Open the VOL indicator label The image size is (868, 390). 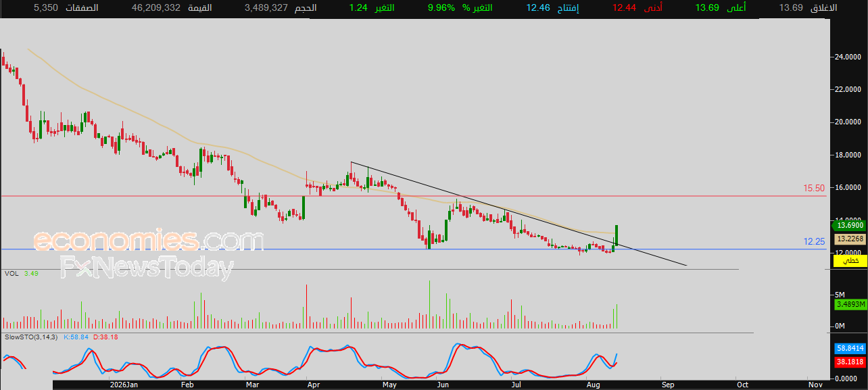(x=11, y=273)
